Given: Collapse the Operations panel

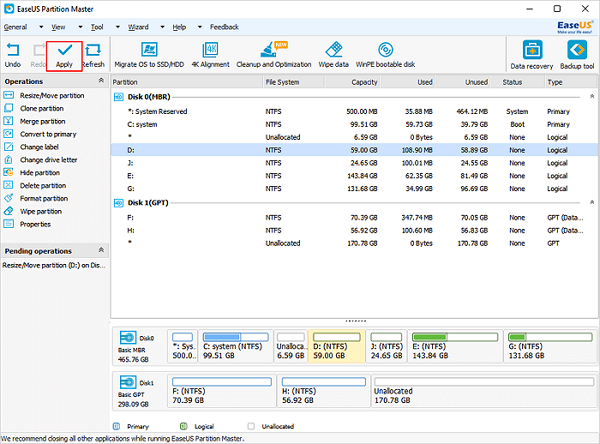Looking at the screenshot, I should coord(101,80).
